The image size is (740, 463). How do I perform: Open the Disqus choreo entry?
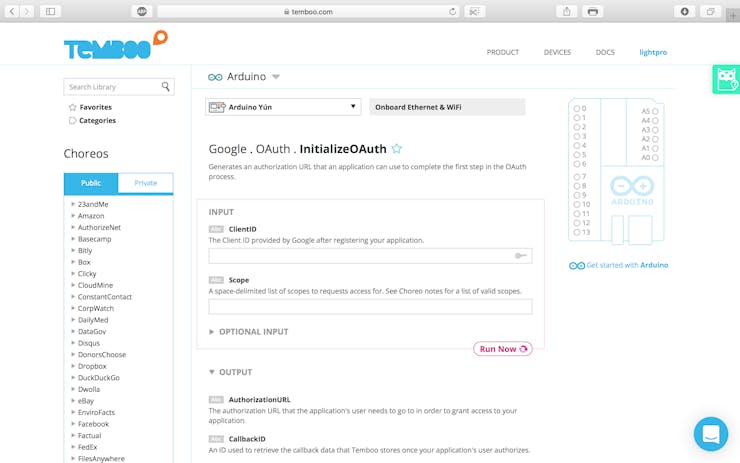click(x=89, y=343)
